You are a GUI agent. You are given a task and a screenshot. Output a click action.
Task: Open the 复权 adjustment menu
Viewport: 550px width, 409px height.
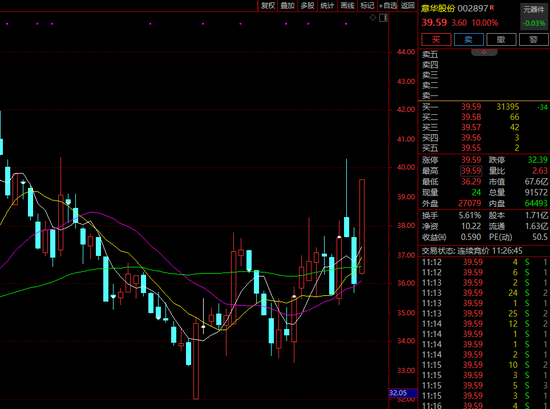(x=268, y=5)
